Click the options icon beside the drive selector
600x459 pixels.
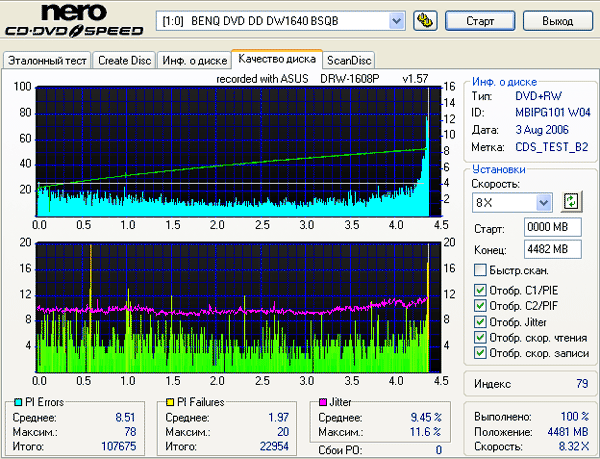(424, 21)
